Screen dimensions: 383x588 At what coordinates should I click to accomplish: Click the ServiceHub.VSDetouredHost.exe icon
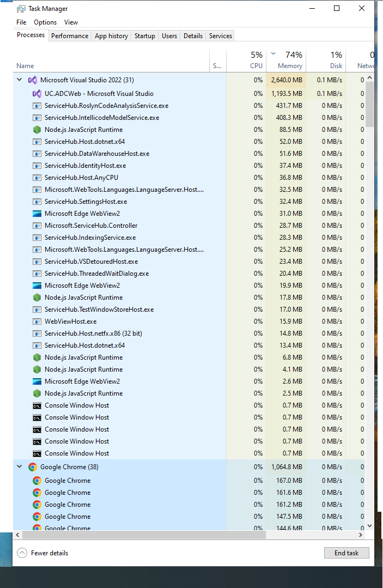[37, 262]
